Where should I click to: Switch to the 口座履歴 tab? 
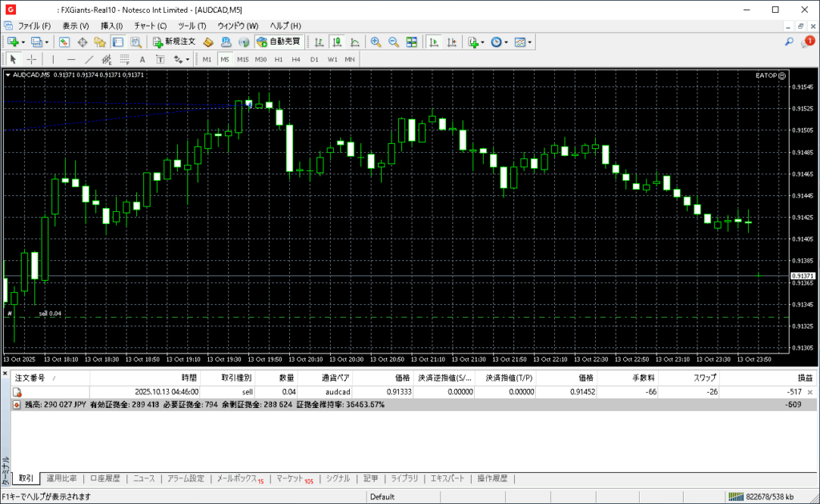pyautogui.click(x=104, y=478)
